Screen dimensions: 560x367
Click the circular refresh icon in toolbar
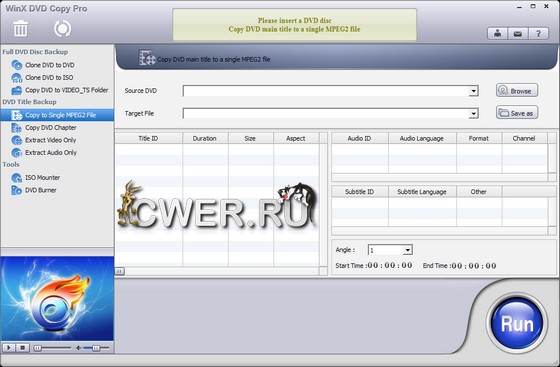point(62,29)
